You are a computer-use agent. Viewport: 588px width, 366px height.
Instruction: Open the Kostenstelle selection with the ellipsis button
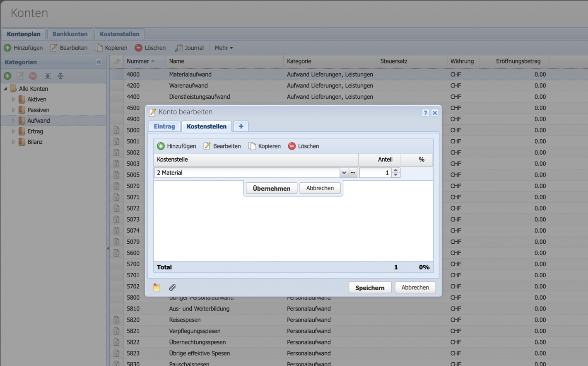point(353,172)
